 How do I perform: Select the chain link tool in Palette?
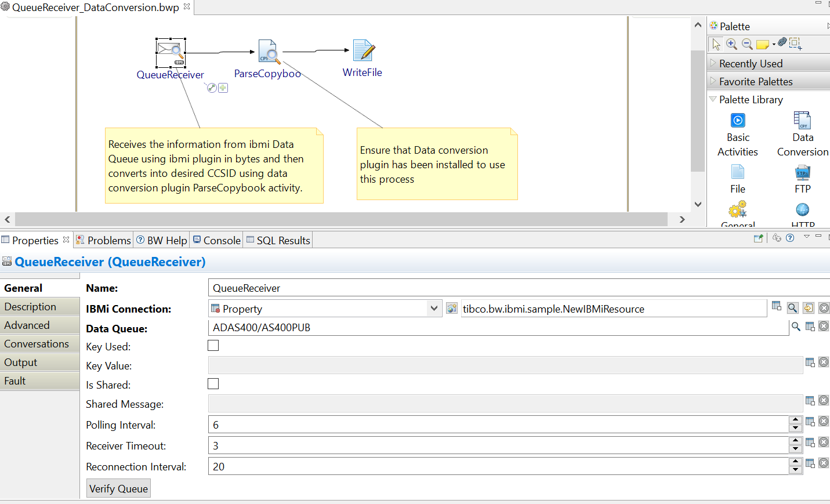(x=782, y=42)
